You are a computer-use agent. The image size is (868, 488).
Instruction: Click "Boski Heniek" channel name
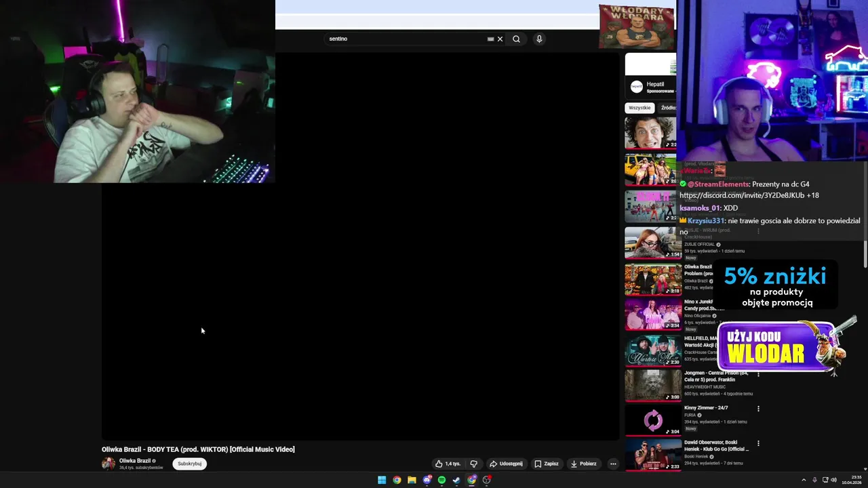coord(696,457)
